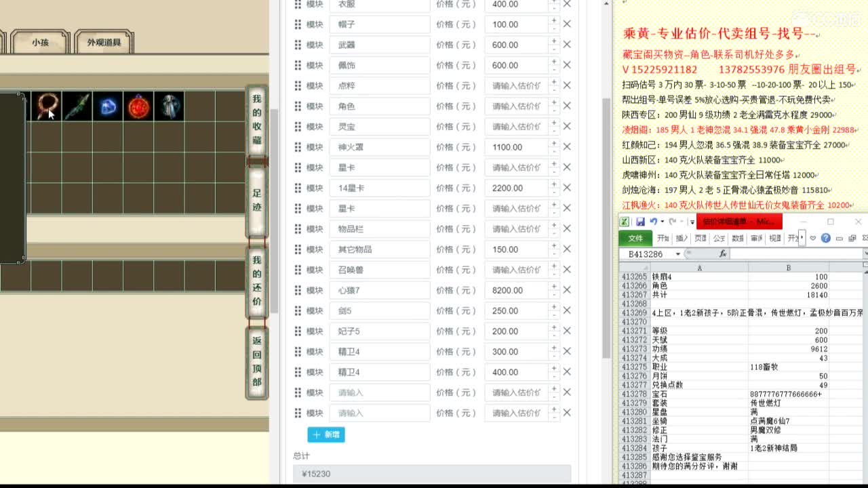The image size is (868, 488).
Task: Grab the drag handle of 帽子 row
Action: click(x=298, y=24)
